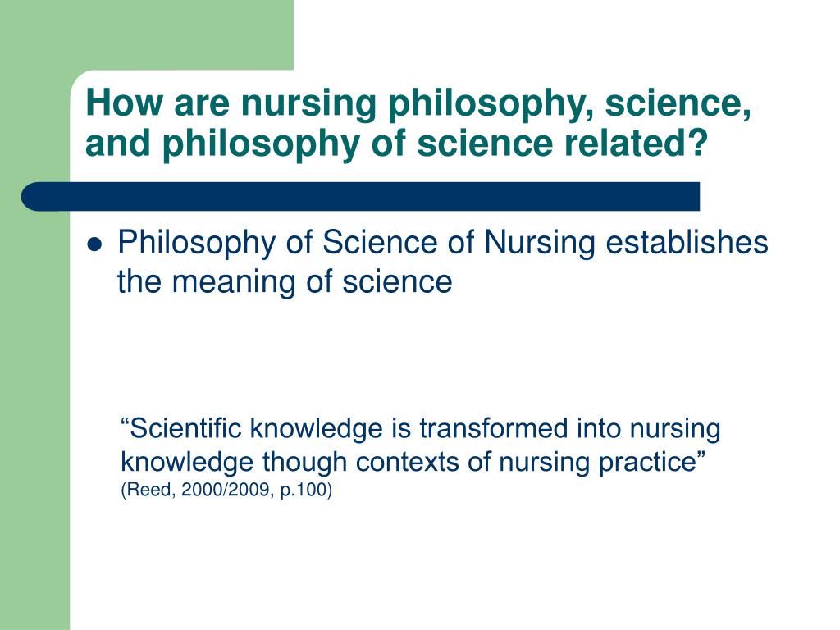This screenshot has height=630, width=840.
Task: Click the question mark ending the title
Action: pyautogui.click(x=698, y=142)
